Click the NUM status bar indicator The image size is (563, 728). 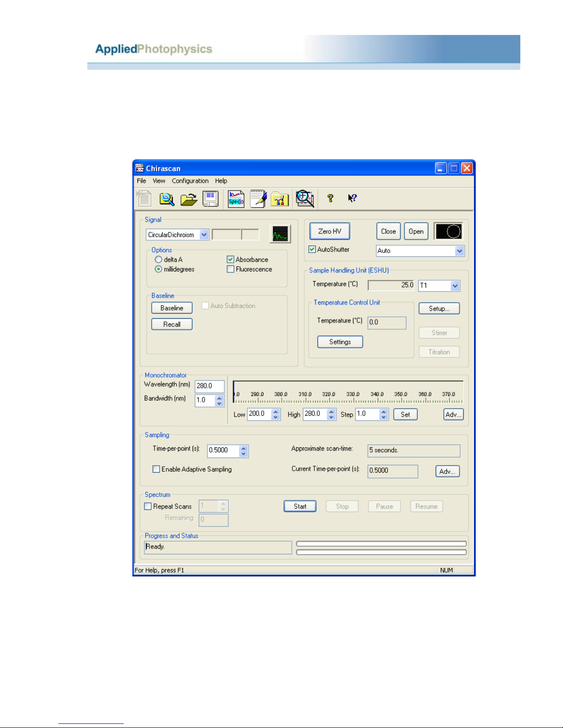(x=446, y=570)
